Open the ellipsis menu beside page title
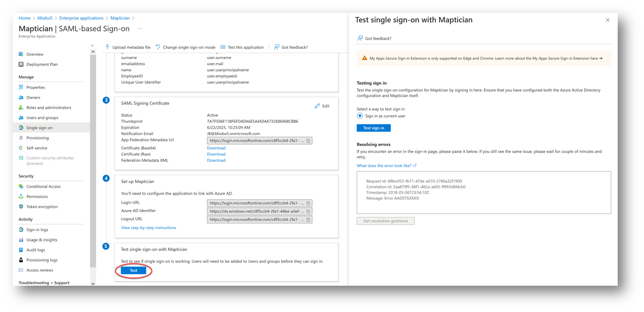Viewport: 644px width, 312px height. (140, 29)
